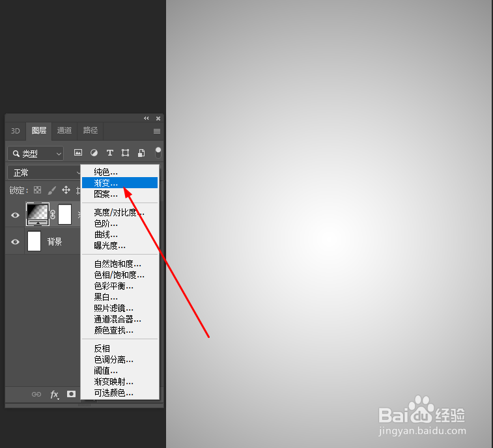Screen dimensions: 493x448
Task: Switch to the 通道 tab
Action: click(x=64, y=130)
